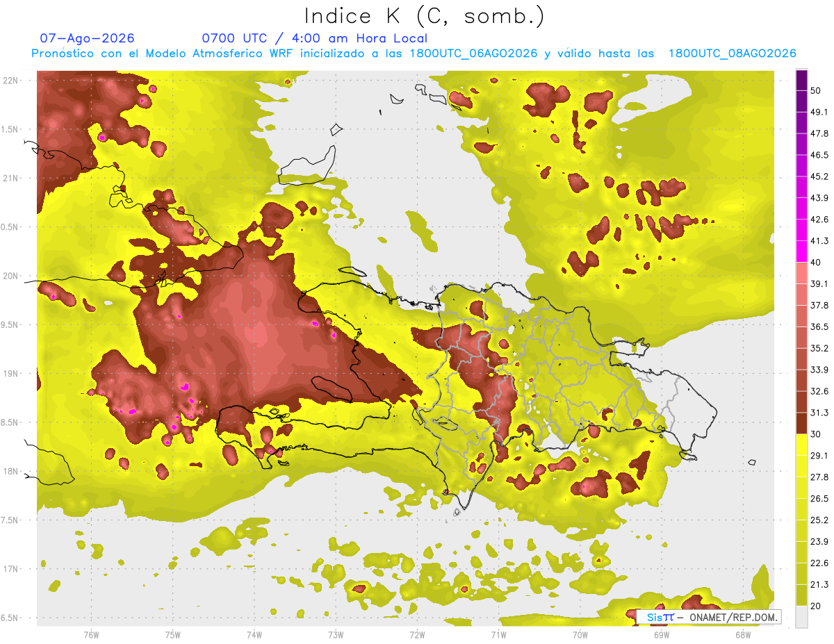Click the latitude axis label '18N'
834x644 pixels.
click(12, 471)
